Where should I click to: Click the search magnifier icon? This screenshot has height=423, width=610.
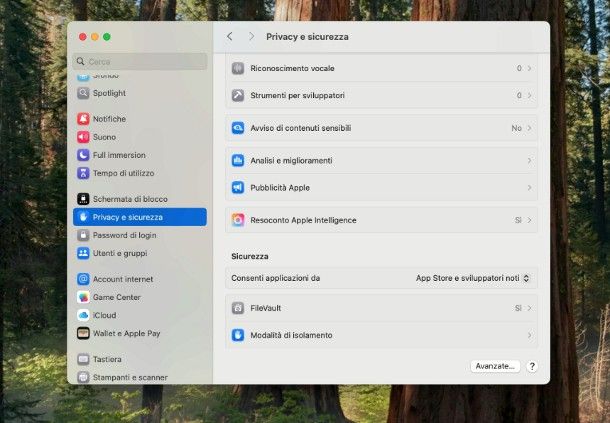(x=81, y=61)
